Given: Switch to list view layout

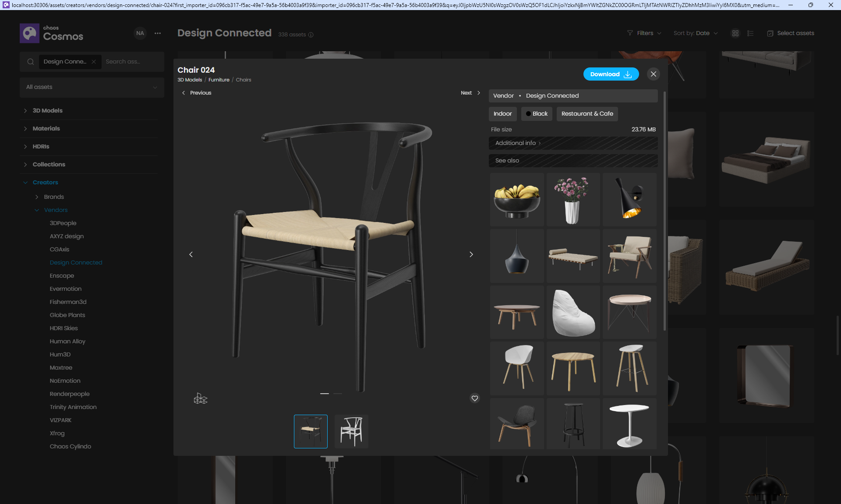Looking at the screenshot, I should point(750,33).
